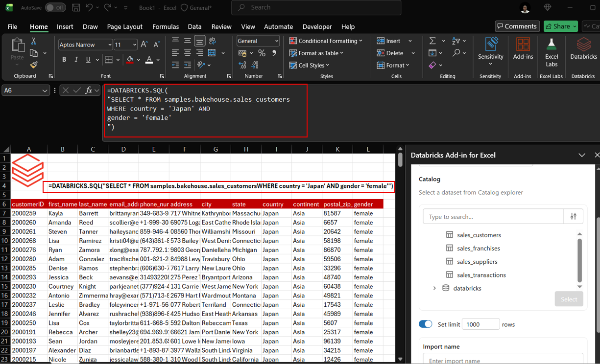The width and height of the screenshot is (600, 364).
Task: Switch to the Insert tab
Action: (65, 27)
